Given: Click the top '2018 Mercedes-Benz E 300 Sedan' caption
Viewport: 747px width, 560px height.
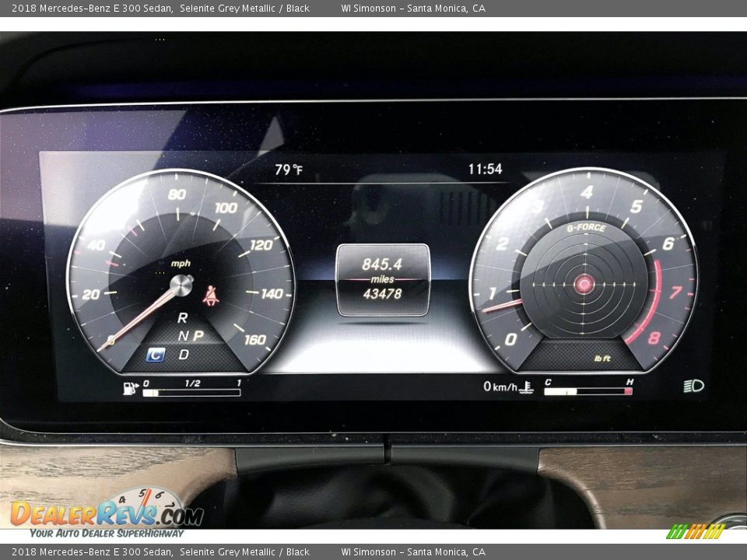Looking at the screenshot, I should (x=92, y=8).
